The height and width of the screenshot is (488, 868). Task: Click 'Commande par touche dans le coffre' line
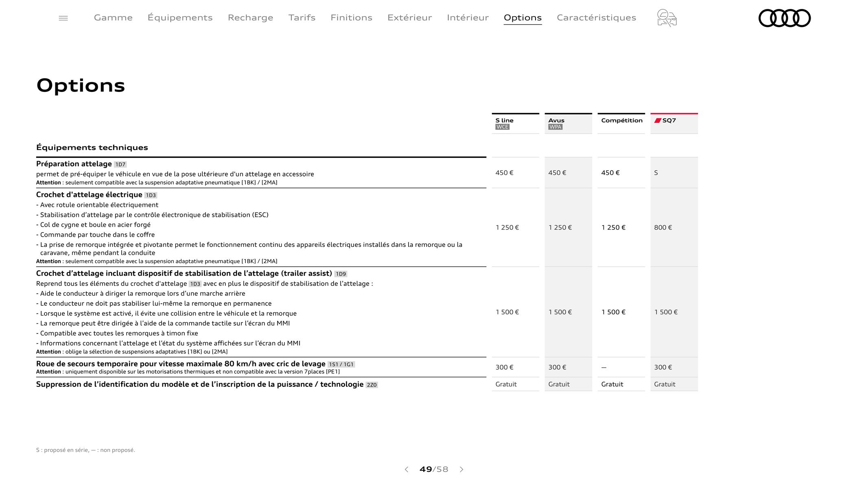[x=96, y=235]
